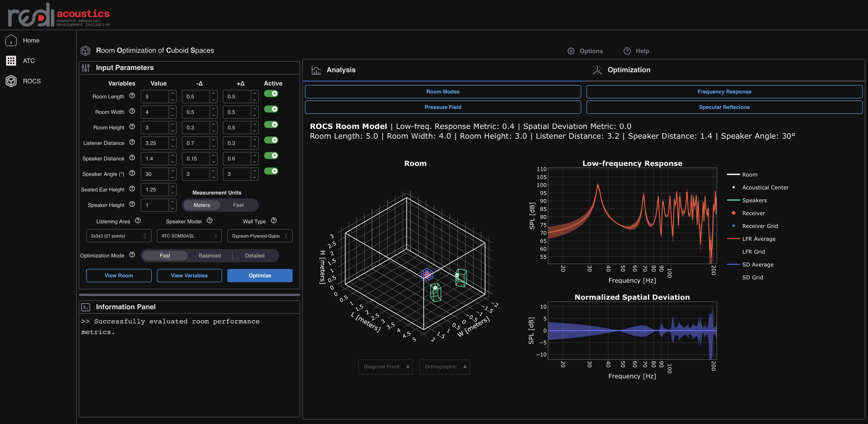Disable the Room Length active toggle
The image size is (868, 424).
271,93
